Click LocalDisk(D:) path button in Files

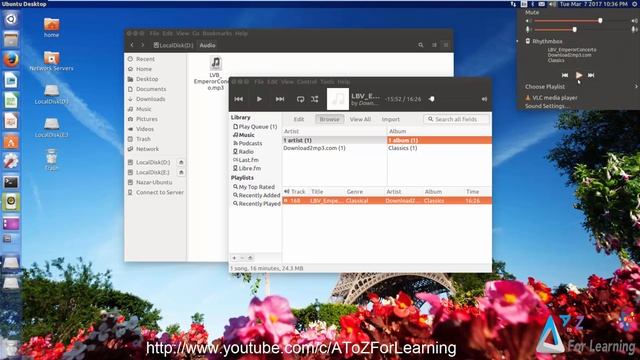(173, 45)
